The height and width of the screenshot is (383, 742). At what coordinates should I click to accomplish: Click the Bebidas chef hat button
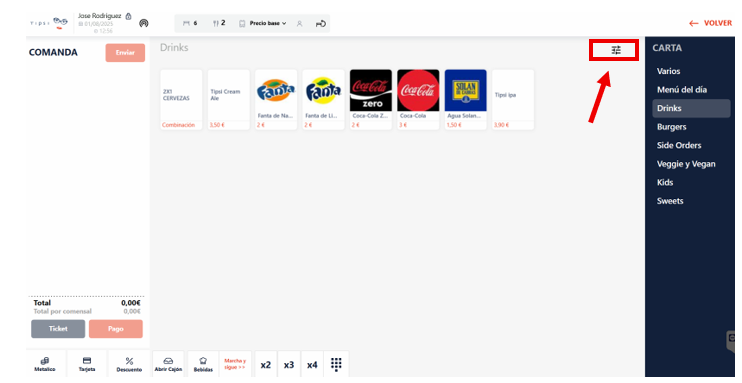click(x=203, y=364)
